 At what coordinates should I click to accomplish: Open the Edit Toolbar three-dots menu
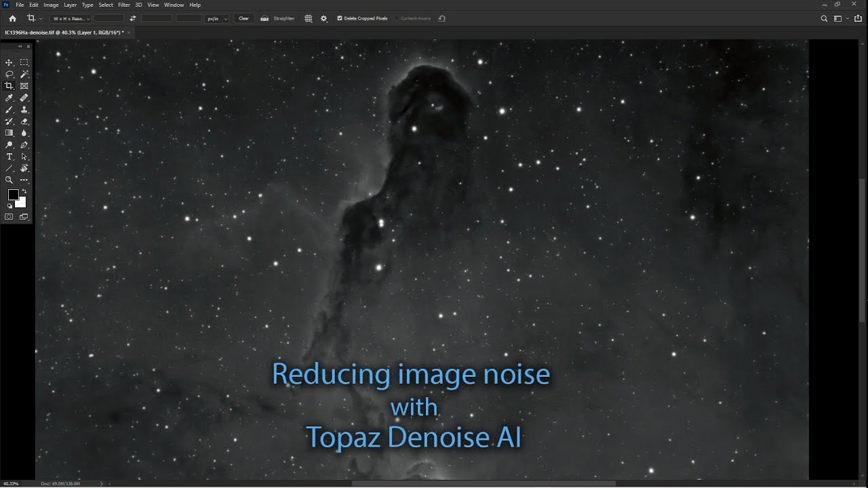point(24,180)
